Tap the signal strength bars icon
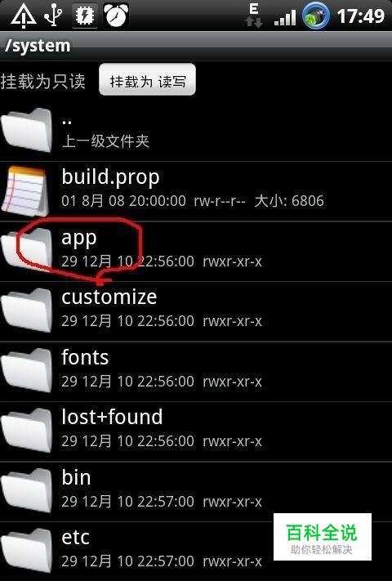Image resolution: width=392 pixels, height=581 pixels. (285, 17)
